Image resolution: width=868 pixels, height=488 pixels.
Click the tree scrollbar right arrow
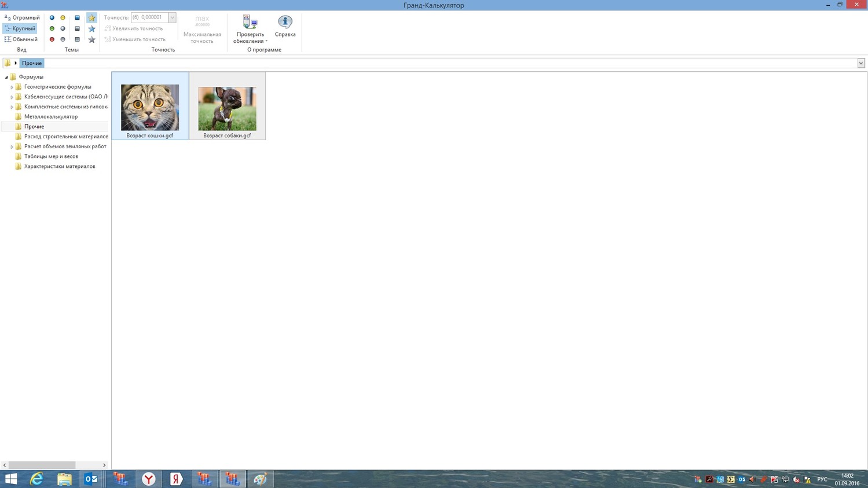tap(104, 465)
